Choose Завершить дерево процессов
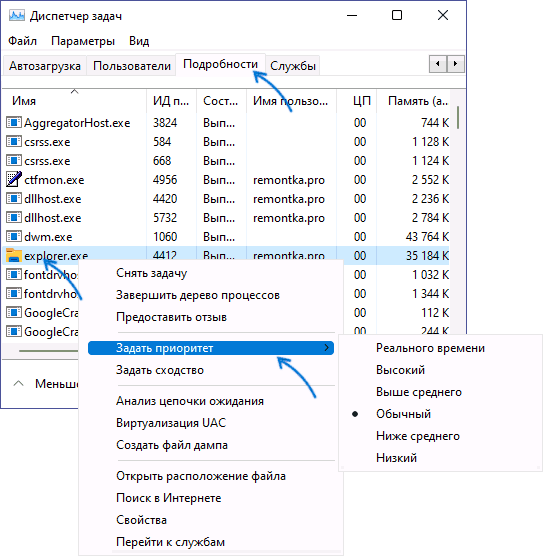Screen dimensions: 543x556 pyautogui.click(x=198, y=295)
